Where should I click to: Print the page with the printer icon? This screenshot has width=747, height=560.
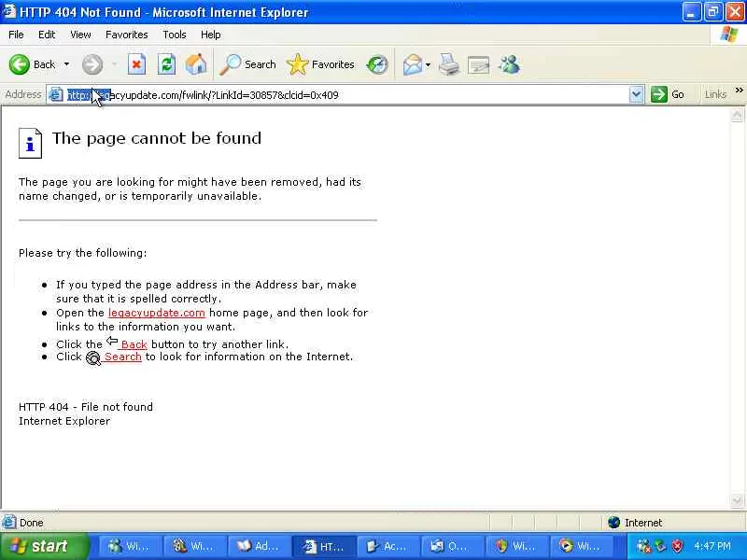[x=449, y=64]
